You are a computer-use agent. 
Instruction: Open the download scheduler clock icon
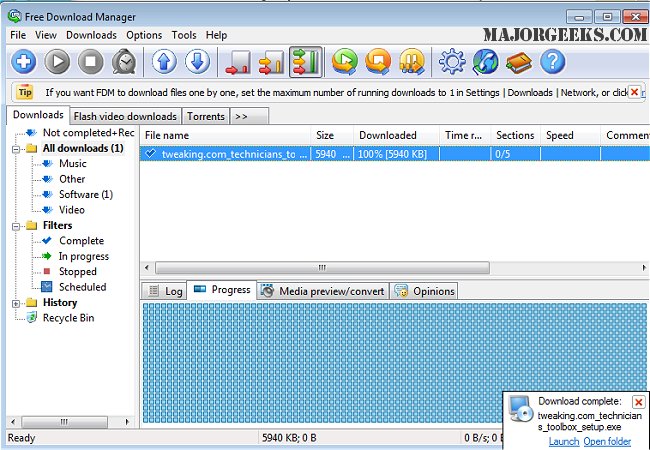(124, 62)
